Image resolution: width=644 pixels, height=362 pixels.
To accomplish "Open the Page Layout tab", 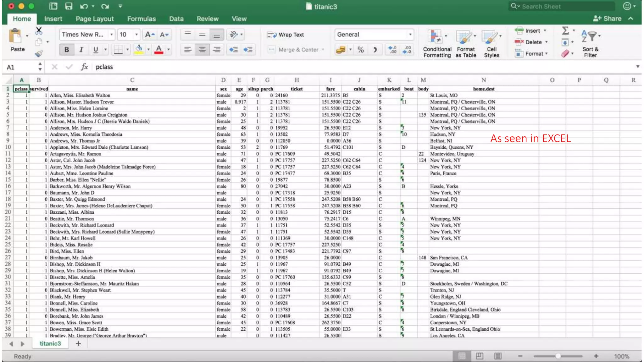I will pos(95,19).
